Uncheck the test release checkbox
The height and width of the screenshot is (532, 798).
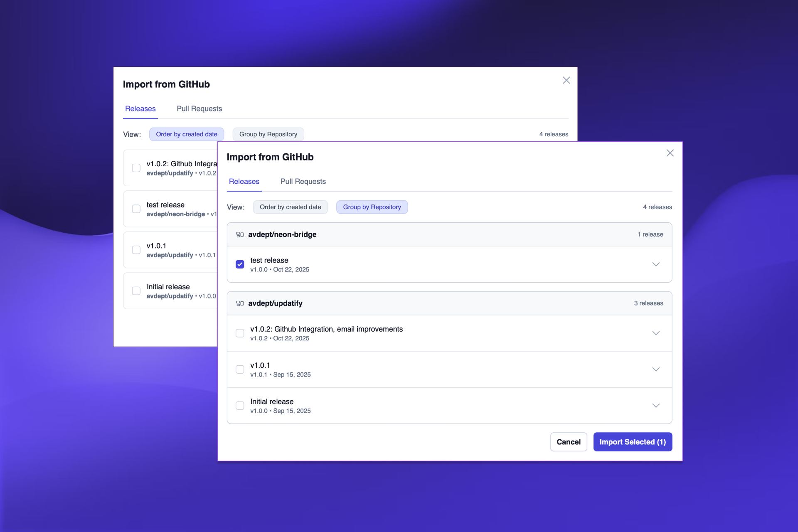tap(240, 264)
